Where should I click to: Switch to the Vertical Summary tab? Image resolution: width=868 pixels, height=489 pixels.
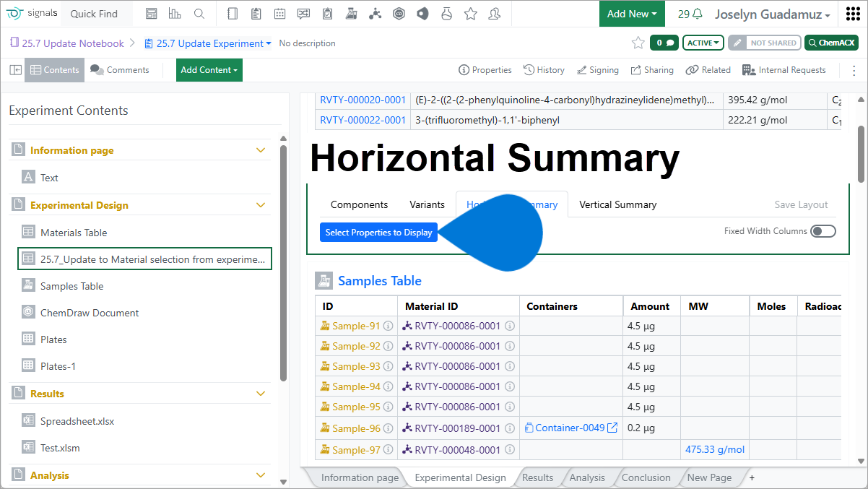[x=617, y=204]
